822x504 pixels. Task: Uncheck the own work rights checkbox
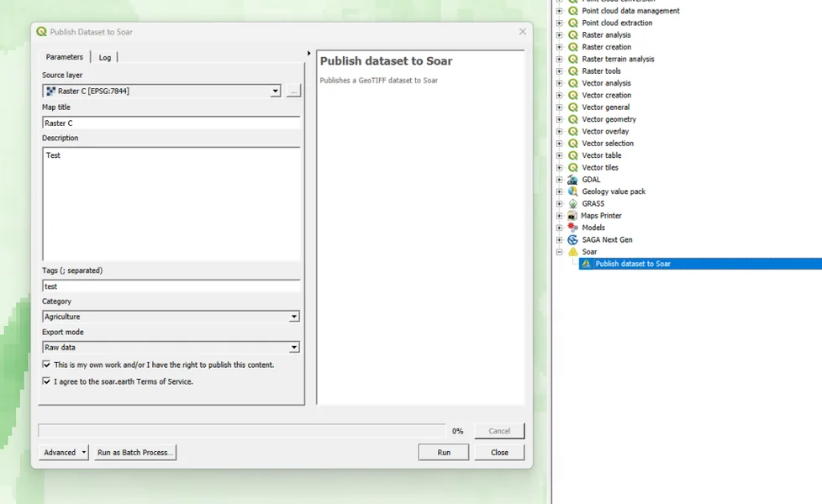[x=48, y=365]
